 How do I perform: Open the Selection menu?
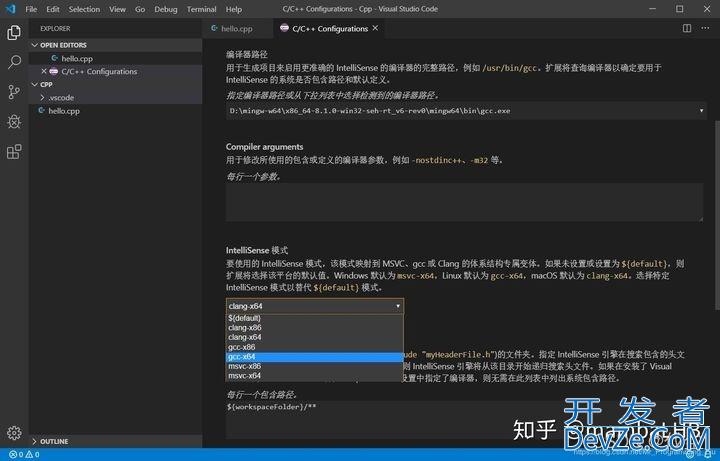click(x=84, y=9)
